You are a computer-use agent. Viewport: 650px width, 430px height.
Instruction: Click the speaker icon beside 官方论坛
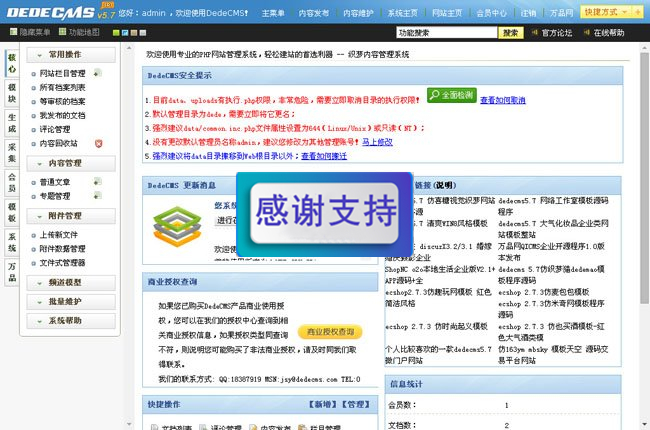click(534, 32)
